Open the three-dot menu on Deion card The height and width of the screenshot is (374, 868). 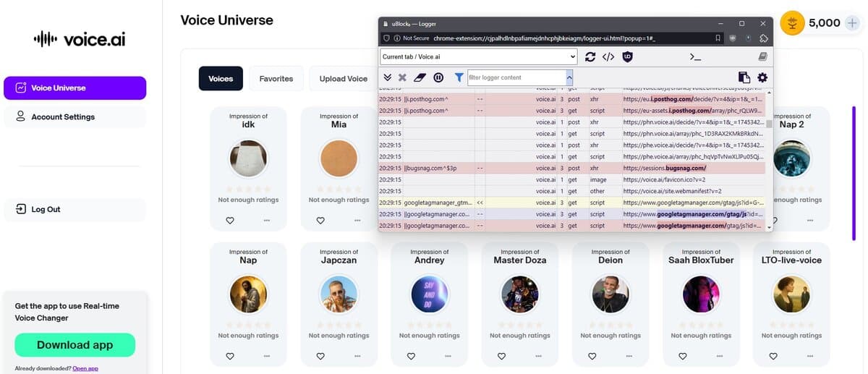click(629, 356)
